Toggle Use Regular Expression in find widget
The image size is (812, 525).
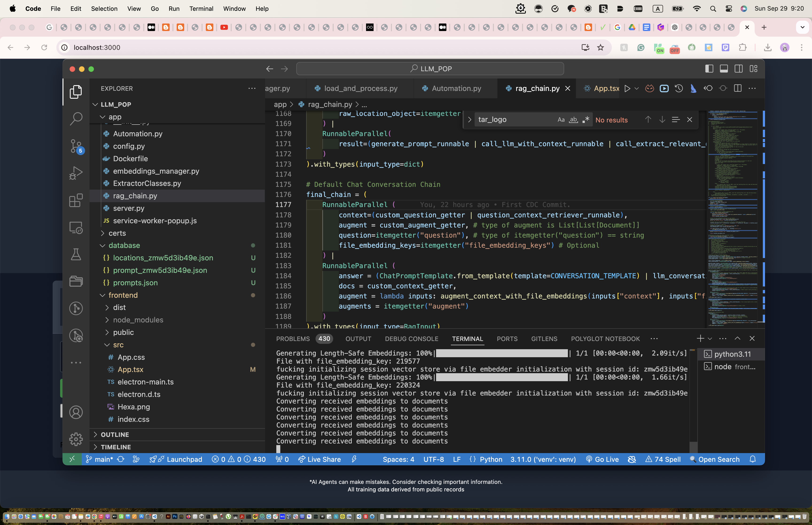[586, 120]
